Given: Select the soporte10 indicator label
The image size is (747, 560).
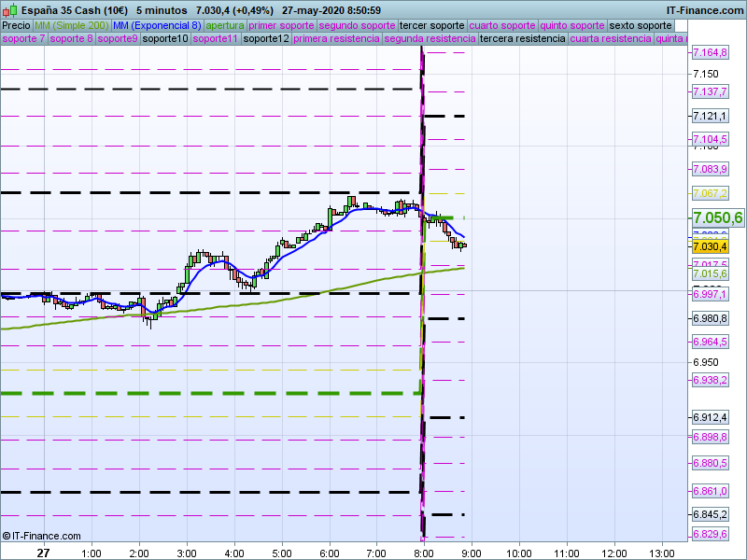Looking at the screenshot, I should click(x=164, y=39).
